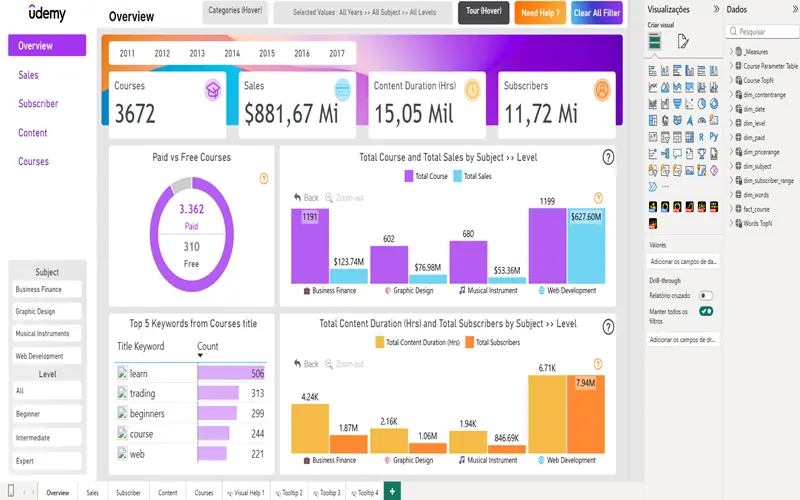This screenshot has width=800, height=500.
Task: Expand the dim_subject table
Action: (x=731, y=166)
